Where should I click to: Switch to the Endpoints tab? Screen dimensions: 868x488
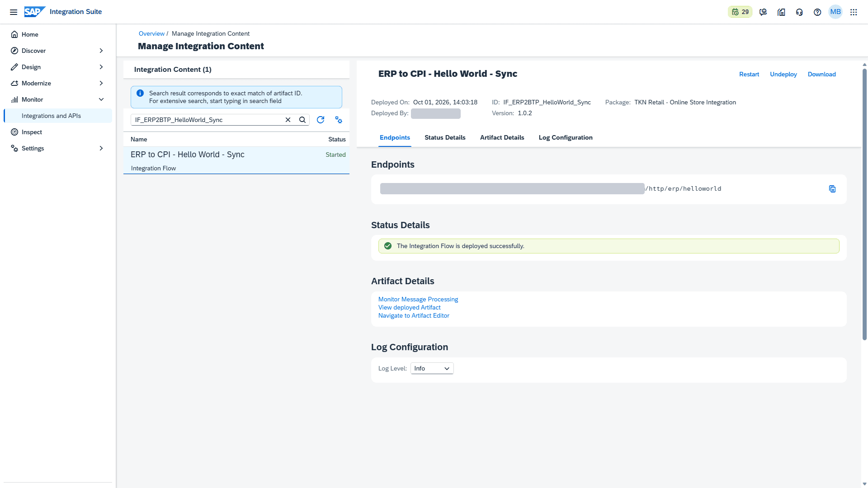tap(395, 138)
